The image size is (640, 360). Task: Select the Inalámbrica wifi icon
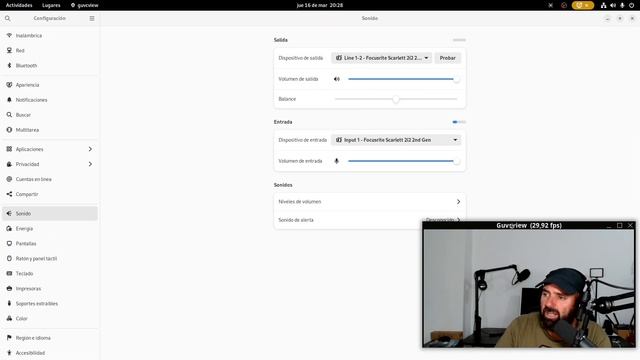point(9,36)
